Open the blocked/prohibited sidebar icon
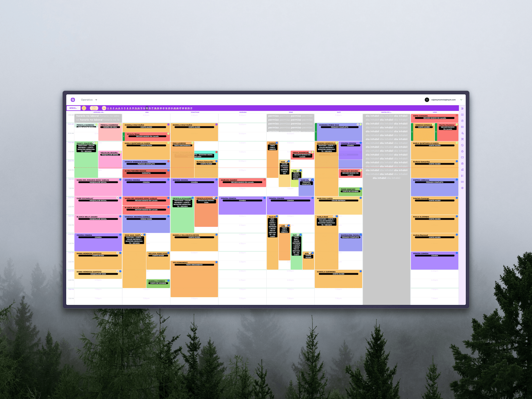 point(462,145)
